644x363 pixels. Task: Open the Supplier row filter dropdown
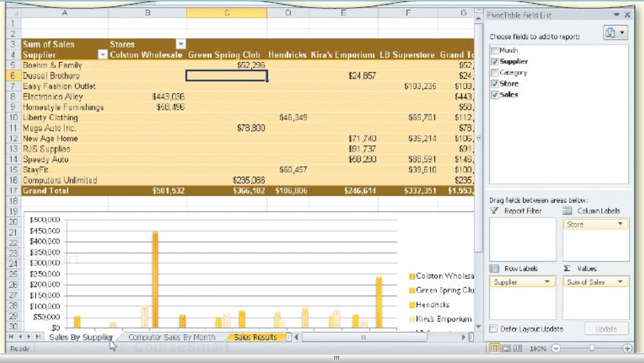point(102,55)
